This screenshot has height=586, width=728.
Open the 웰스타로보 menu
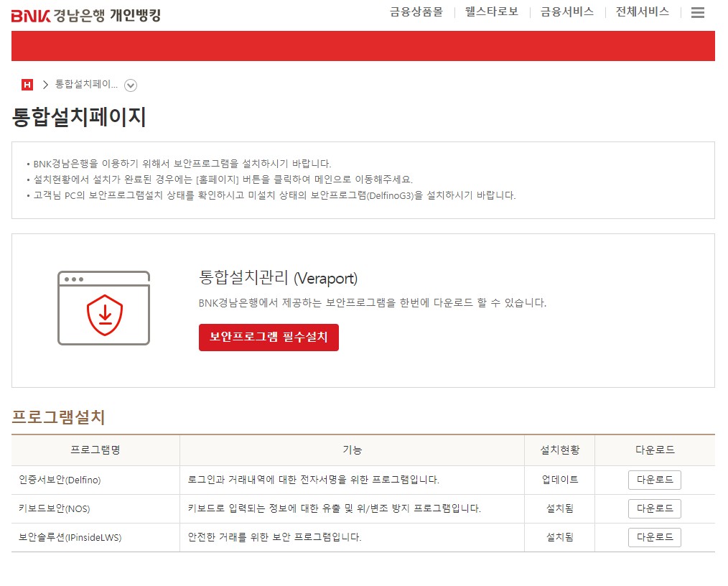click(x=492, y=11)
